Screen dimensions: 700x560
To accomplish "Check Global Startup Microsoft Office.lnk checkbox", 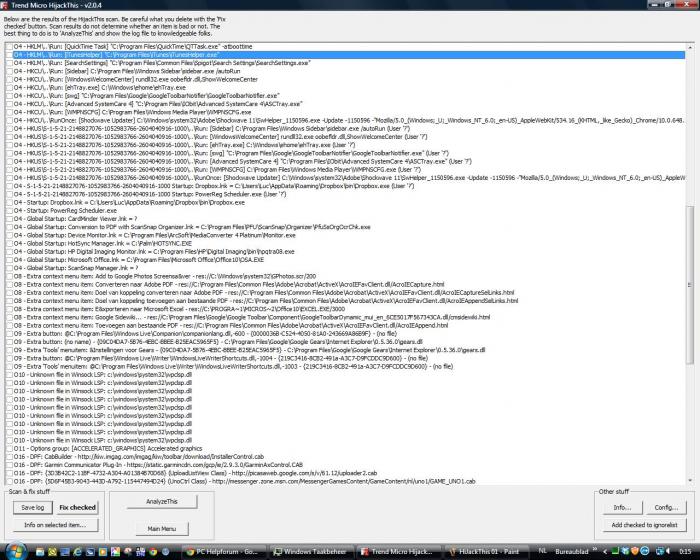I will [x=9, y=260].
